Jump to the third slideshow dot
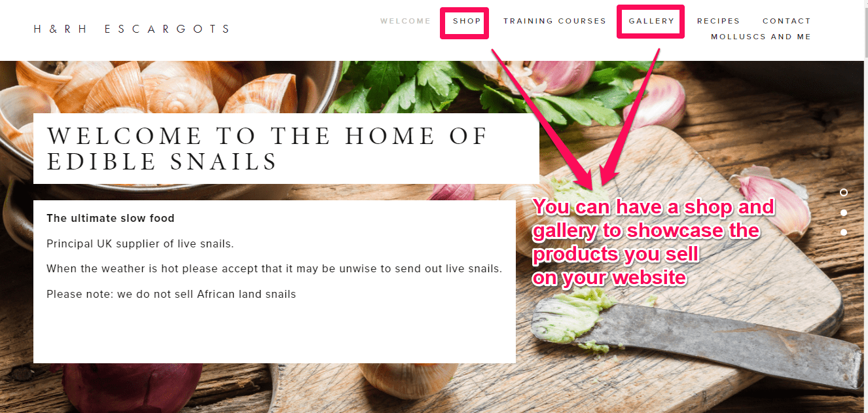This screenshot has height=413, width=868. (x=844, y=232)
